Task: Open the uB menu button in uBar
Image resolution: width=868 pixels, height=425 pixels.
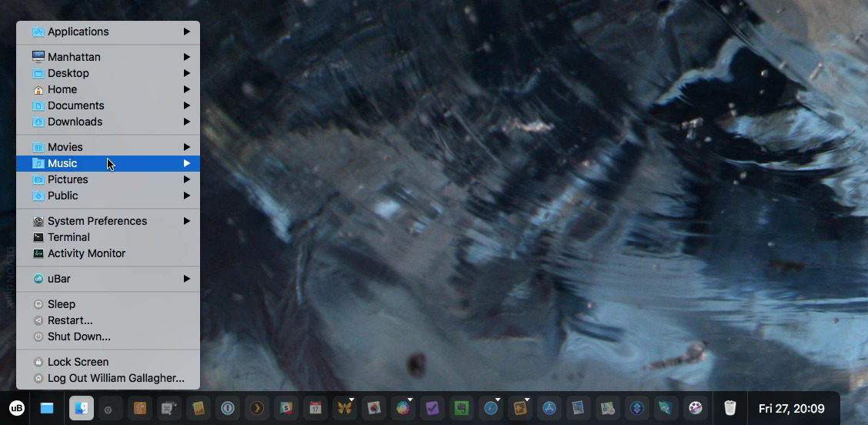Action: (x=17, y=408)
